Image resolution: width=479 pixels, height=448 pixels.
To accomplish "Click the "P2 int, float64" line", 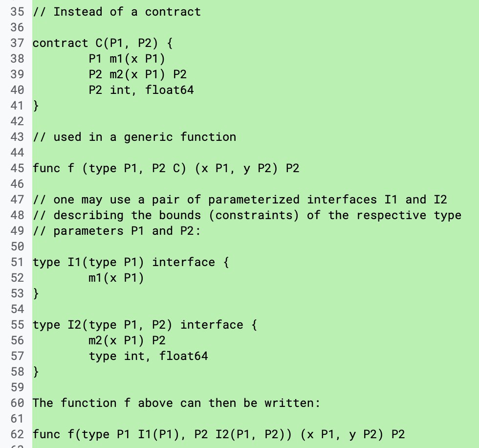I will [141, 90].
